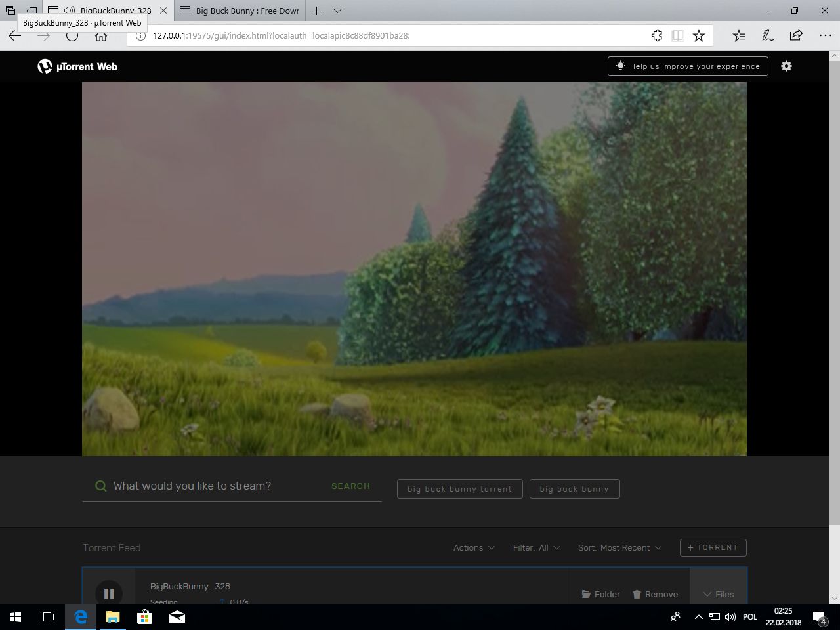This screenshot has height=630, width=840.
Task: Switch to the BigBuckBunny_328 browser tab
Action: coord(108,10)
